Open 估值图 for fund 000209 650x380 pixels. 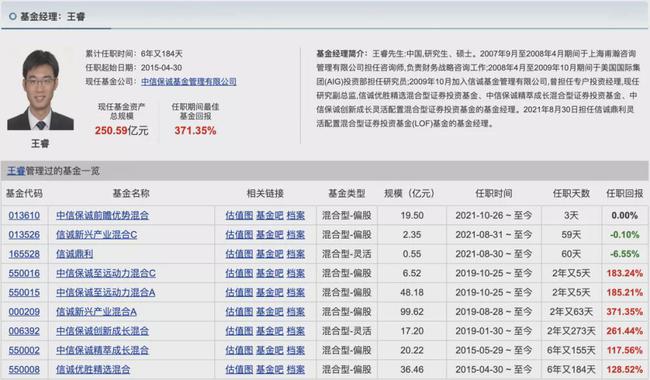pyautogui.click(x=239, y=312)
